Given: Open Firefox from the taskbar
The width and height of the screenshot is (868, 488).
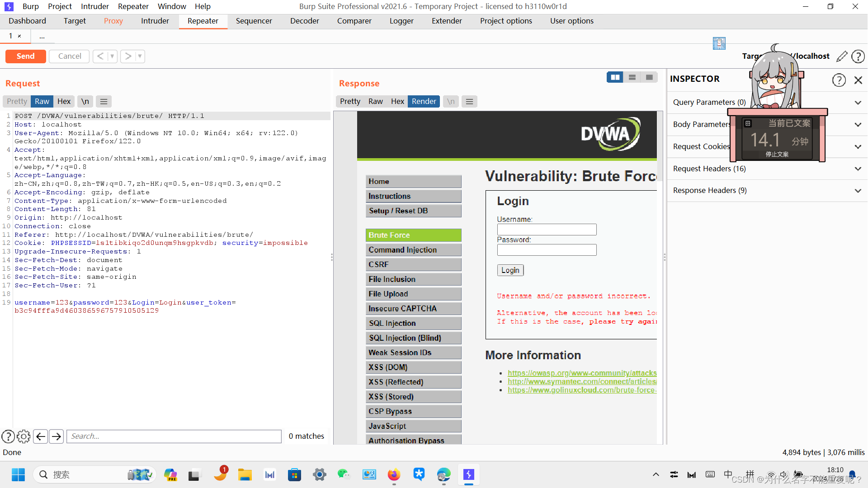Looking at the screenshot, I should pos(394,475).
